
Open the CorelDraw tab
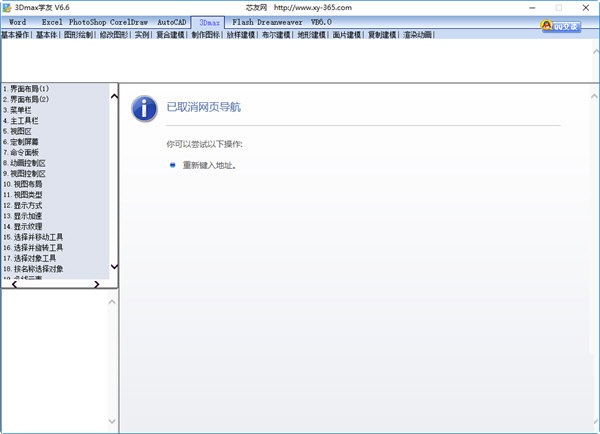(x=129, y=22)
